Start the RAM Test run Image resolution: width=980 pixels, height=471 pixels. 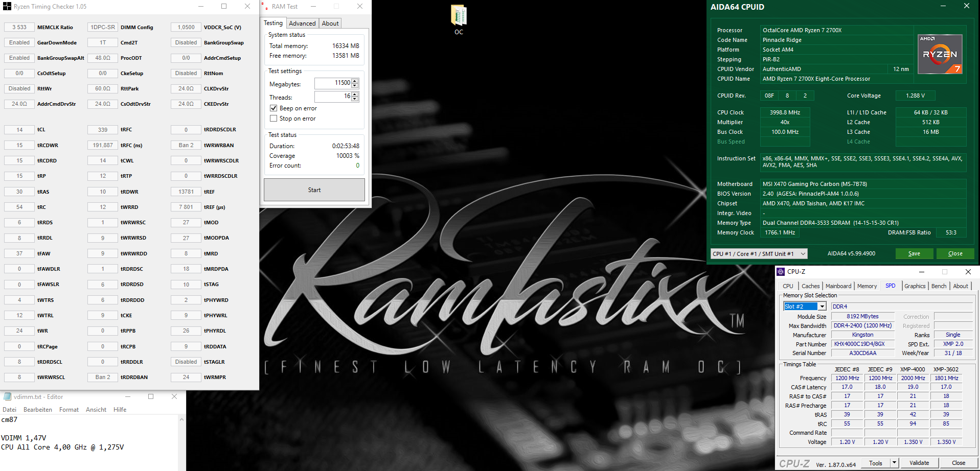point(314,190)
